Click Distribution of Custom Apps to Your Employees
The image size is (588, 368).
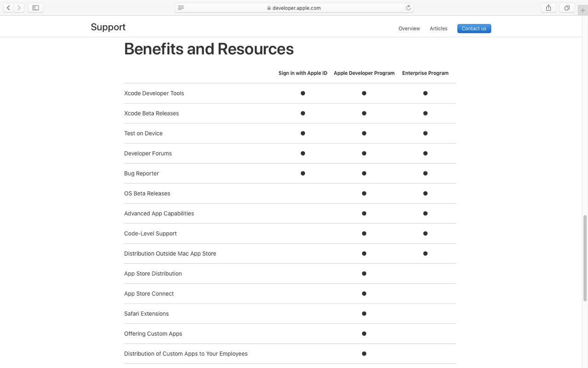[x=186, y=354]
